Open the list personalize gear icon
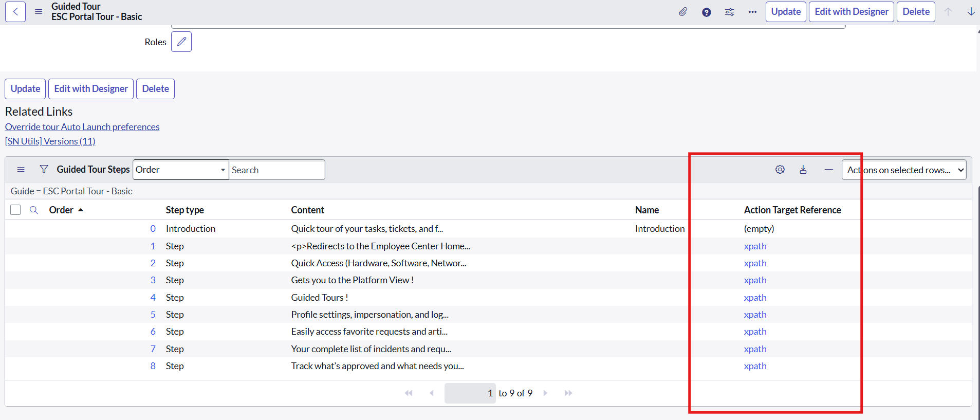Image resolution: width=980 pixels, height=420 pixels. (780, 170)
